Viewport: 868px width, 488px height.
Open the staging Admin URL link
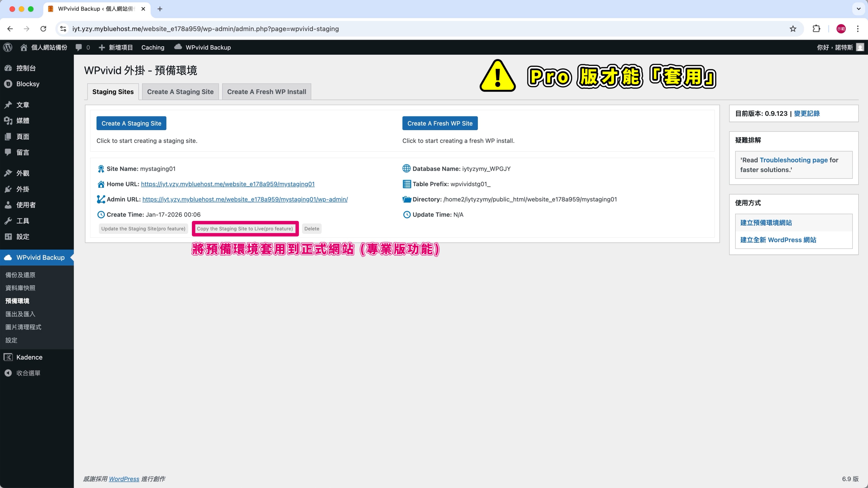point(245,199)
